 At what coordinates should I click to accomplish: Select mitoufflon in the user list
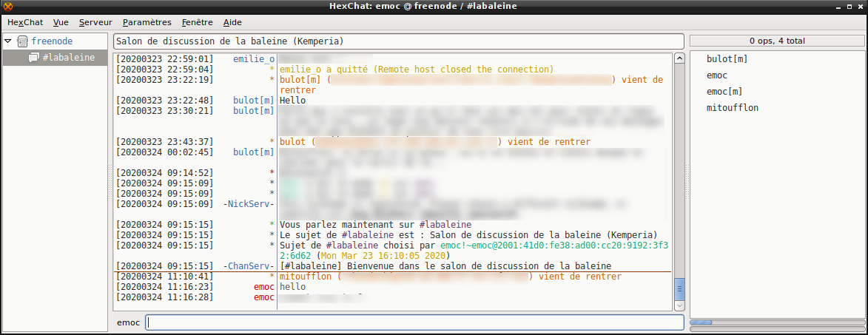[x=733, y=108]
